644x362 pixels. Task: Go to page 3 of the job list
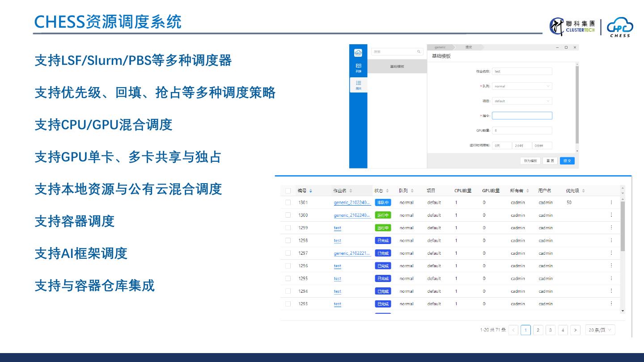pos(551,330)
